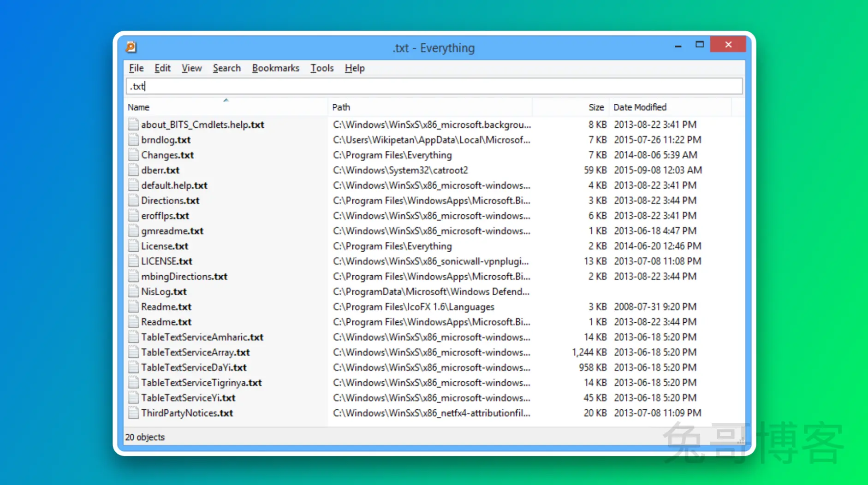Image resolution: width=868 pixels, height=485 pixels.
Task: Click file icon next to TableTextServiceYi.txt
Action: tap(133, 398)
